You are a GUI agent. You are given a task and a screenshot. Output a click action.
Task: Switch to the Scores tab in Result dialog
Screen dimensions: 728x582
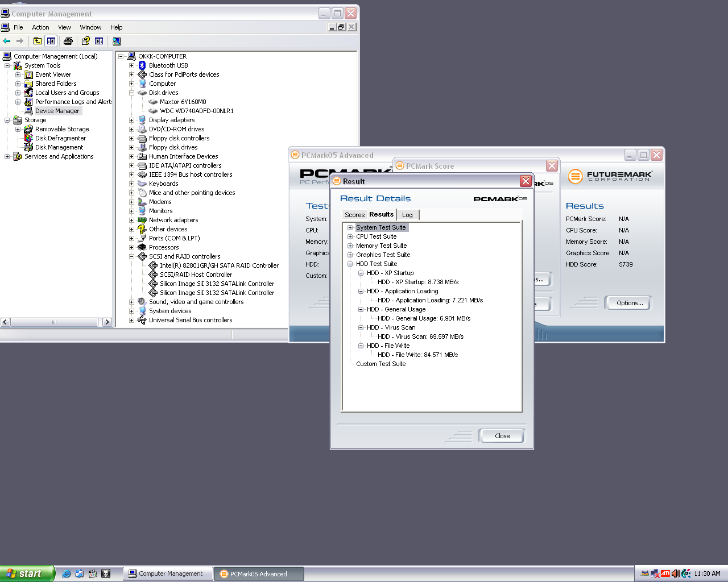pyautogui.click(x=354, y=215)
